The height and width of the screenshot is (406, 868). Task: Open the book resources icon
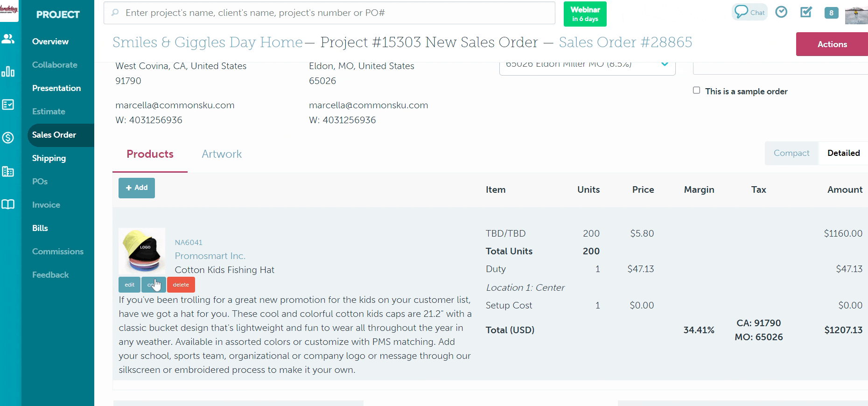pos(8,204)
